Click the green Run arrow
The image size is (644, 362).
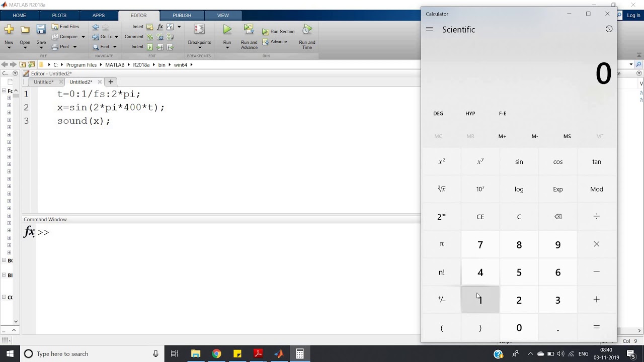tap(227, 30)
